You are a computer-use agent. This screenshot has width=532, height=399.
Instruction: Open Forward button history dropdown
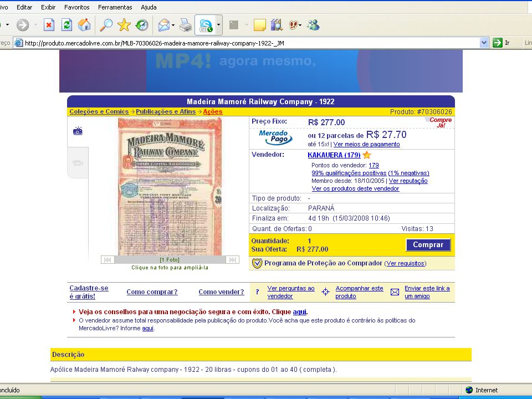pos(35,25)
